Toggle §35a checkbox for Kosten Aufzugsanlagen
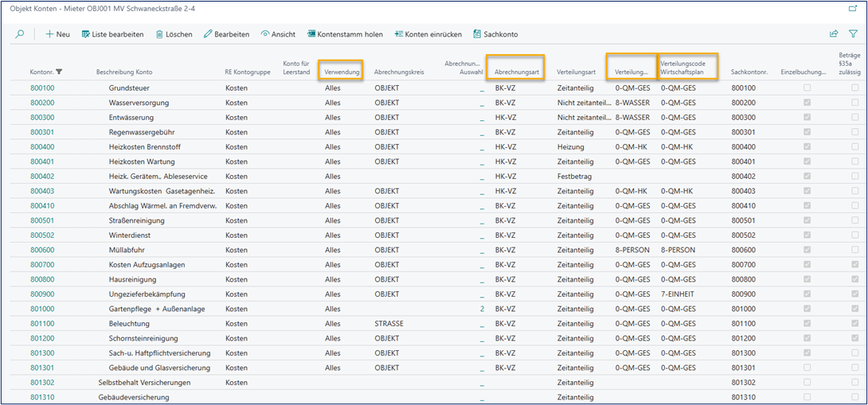This screenshot has height=405, width=868. tap(854, 264)
